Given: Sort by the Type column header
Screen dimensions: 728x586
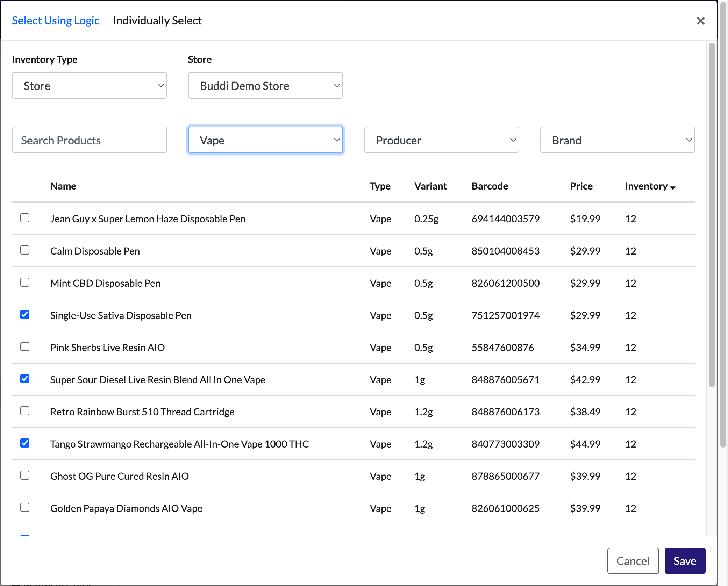Looking at the screenshot, I should click(x=380, y=186).
